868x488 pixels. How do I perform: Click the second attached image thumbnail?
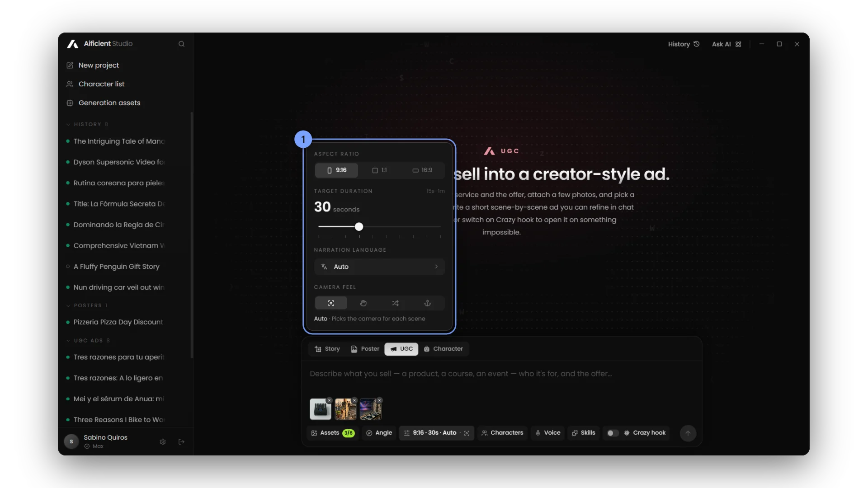click(x=345, y=409)
